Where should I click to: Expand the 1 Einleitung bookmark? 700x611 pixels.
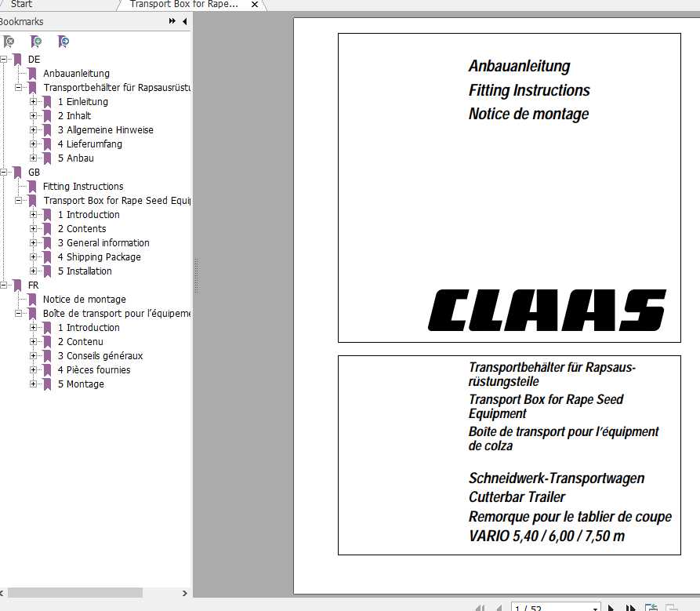pyautogui.click(x=33, y=101)
